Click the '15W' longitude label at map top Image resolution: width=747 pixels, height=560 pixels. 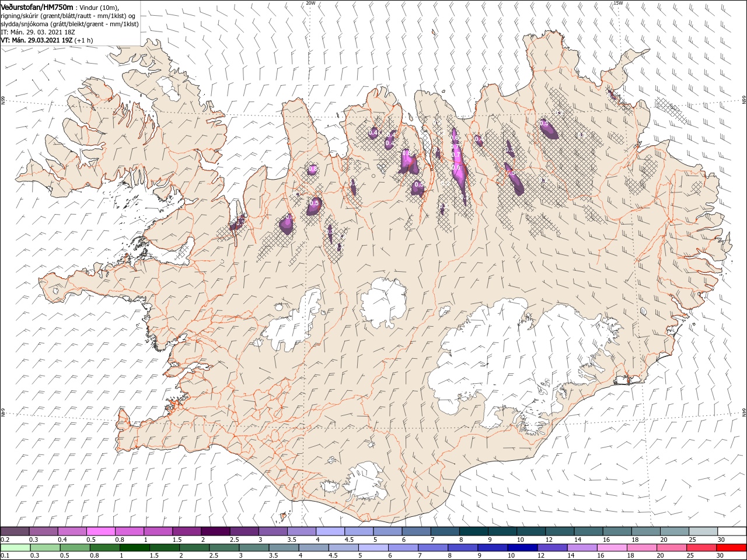[x=618, y=3]
